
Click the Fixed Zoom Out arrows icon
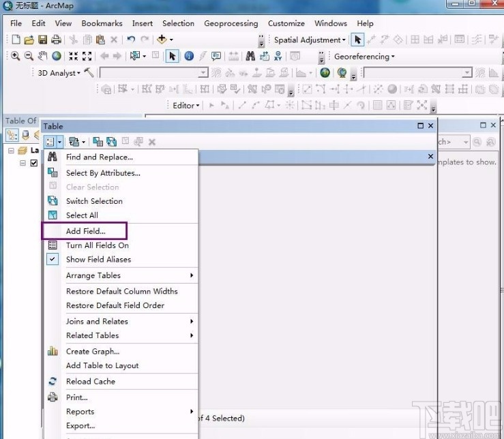tap(87, 56)
